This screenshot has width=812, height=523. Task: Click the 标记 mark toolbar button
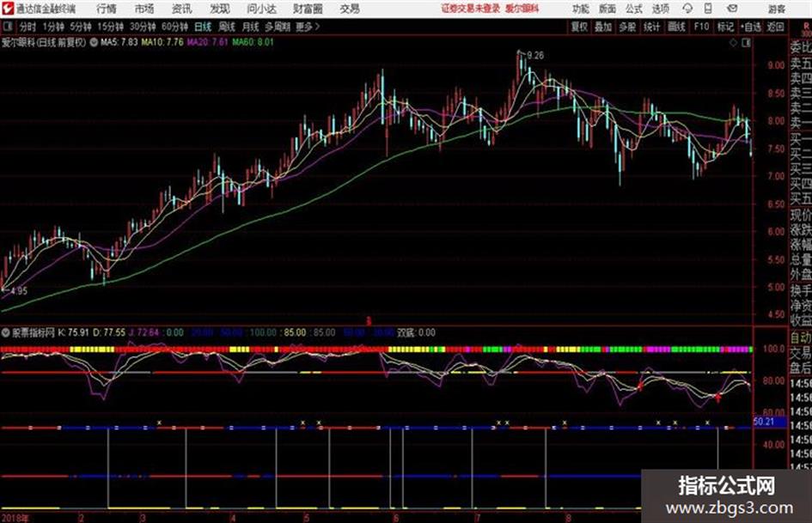pyautogui.click(x=725, y=27)
